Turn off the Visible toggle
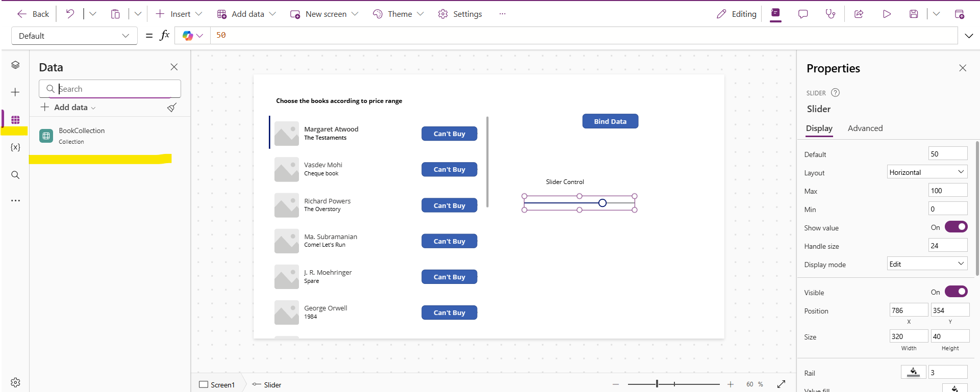 956,292
